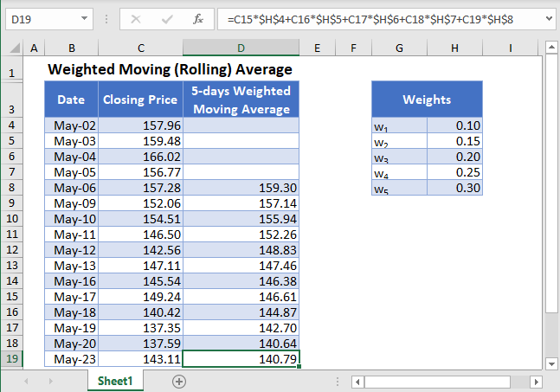Select column H header
Screen dimensions: 560x392
pyautogui.click(x=454, y=48)
